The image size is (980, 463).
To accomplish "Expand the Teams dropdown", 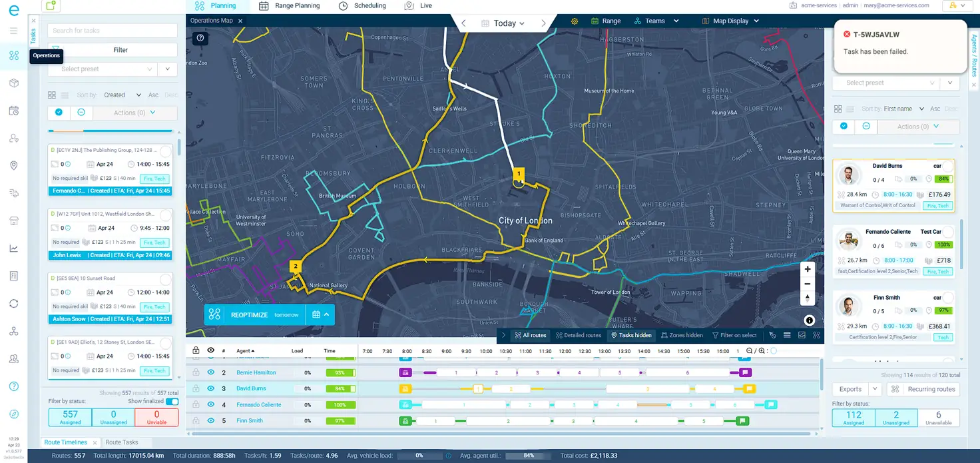I will (x=656, y=21).
